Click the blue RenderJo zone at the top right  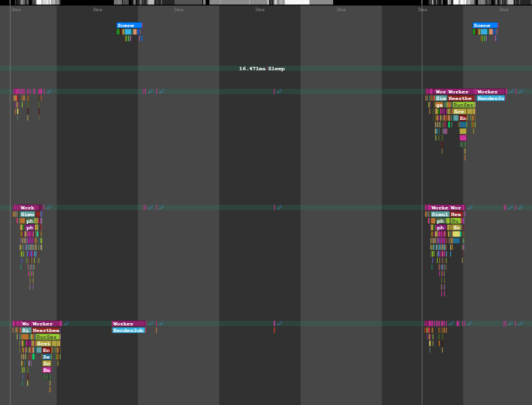tap(491, 98)
